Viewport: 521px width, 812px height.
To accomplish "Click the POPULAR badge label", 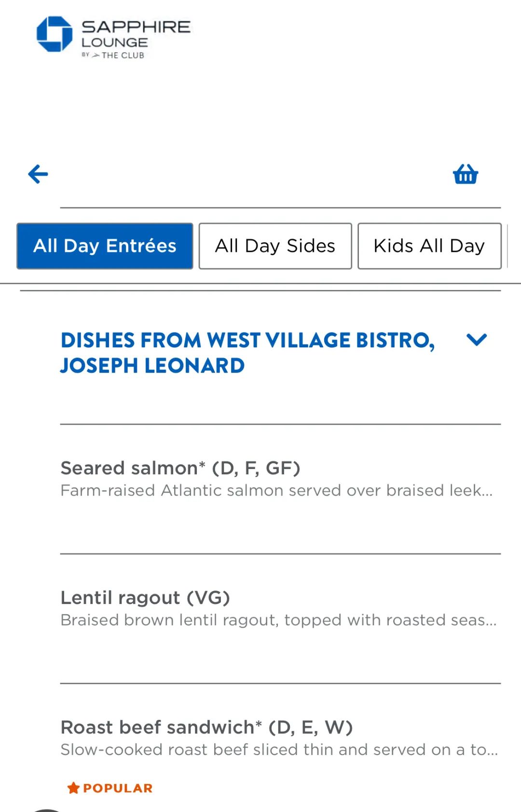I will click(x=118, y=788).
